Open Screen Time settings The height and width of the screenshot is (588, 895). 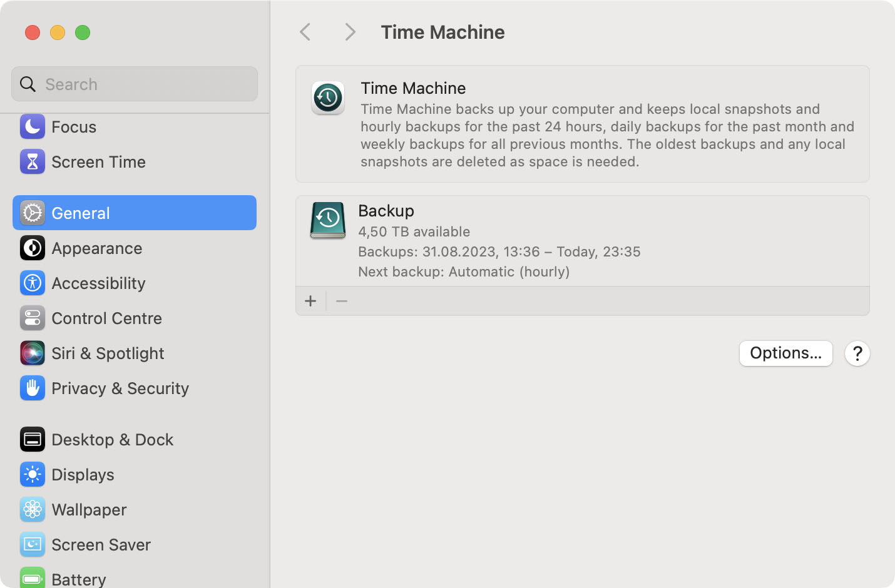pos(98,162)
